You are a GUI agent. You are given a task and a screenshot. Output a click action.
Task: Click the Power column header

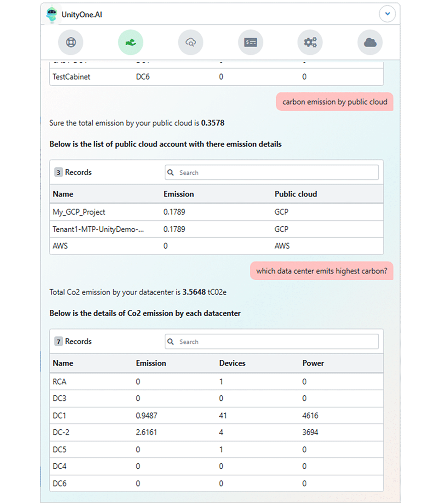(313, 363)
